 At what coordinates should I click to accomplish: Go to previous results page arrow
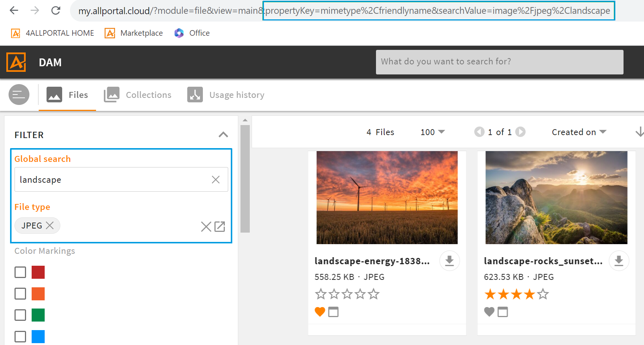[x=479, y=132]
